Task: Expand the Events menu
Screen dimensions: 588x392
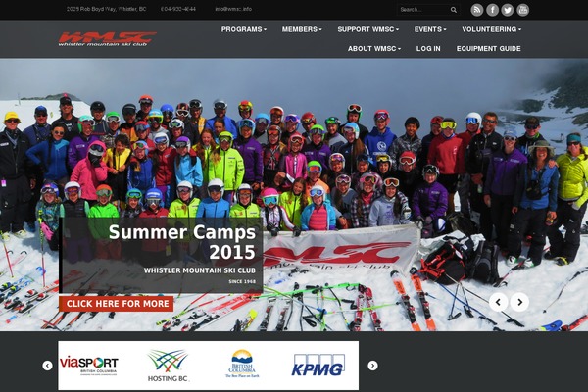Action: pyautogui.click(x=430, y=29)
